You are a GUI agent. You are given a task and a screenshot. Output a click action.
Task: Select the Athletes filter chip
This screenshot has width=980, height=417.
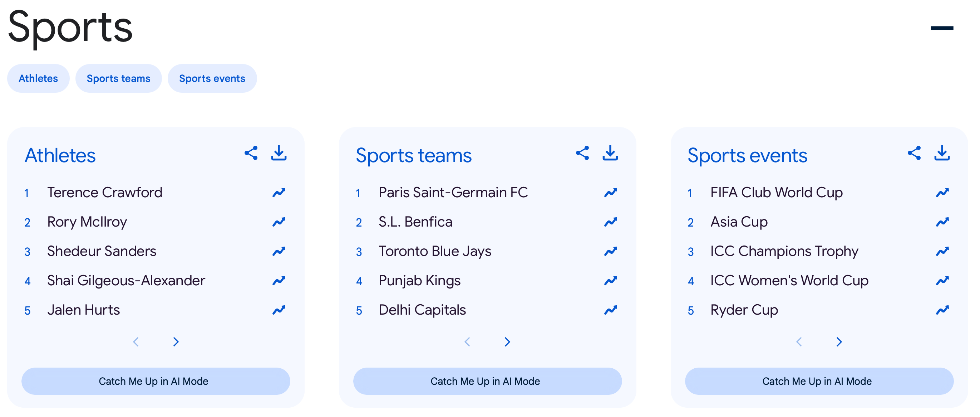tap(38, 78)
